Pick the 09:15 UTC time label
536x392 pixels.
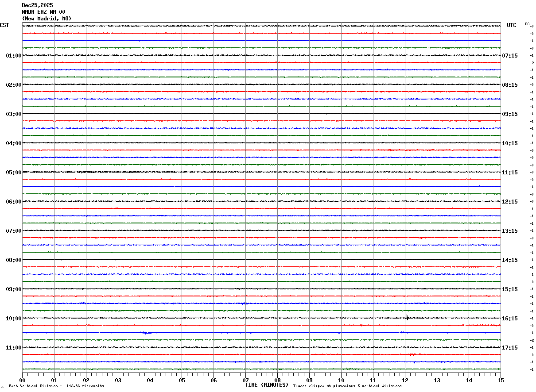tap(510, 114)
